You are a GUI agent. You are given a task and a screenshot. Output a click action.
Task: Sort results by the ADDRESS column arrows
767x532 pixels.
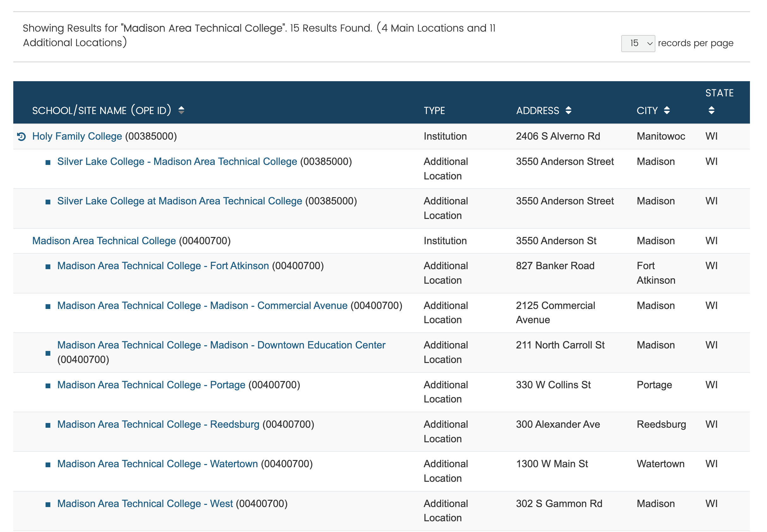pyautogui.click(x=568, y=110)
